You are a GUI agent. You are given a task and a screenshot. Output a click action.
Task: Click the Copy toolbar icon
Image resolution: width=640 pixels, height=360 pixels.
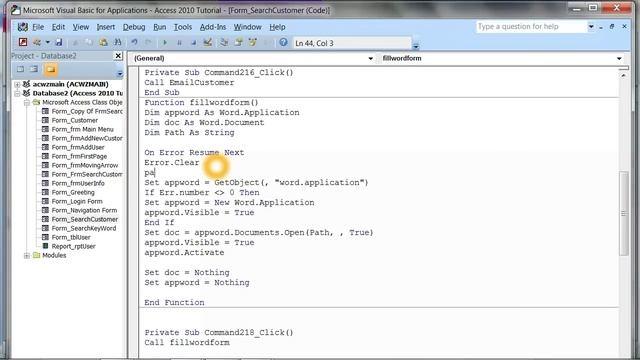89,42
